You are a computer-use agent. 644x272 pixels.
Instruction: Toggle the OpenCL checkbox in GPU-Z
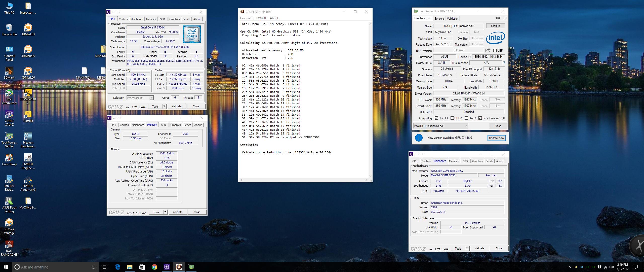point(436,118)
